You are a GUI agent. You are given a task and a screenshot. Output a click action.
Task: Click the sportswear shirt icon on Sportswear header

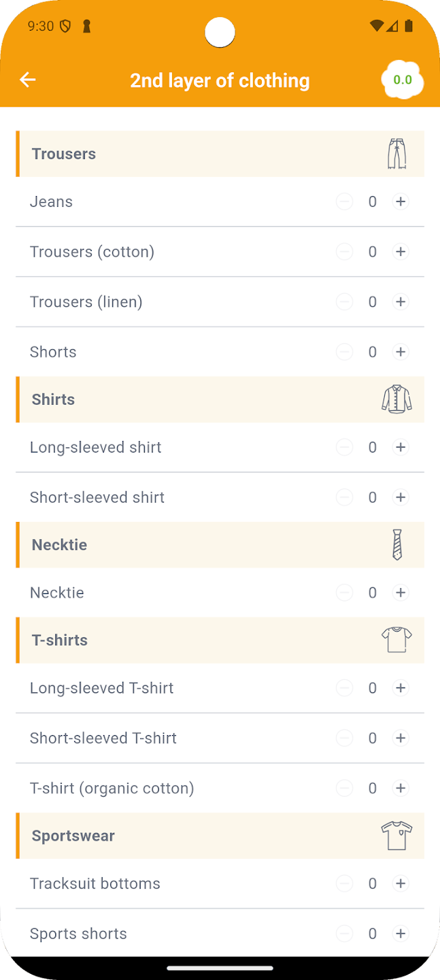tap(396, 836)
